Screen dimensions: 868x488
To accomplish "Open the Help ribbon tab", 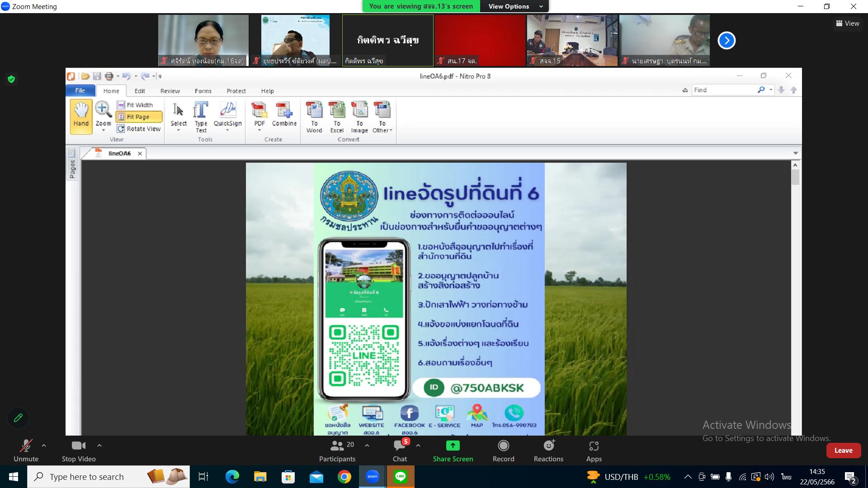I will point(267,91).
